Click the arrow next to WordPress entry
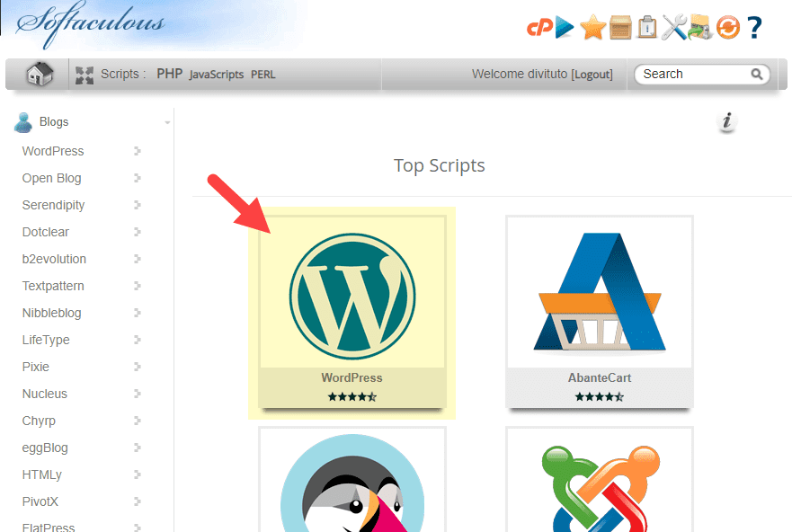This screenshot has width=792, height=532. [138, 151]
